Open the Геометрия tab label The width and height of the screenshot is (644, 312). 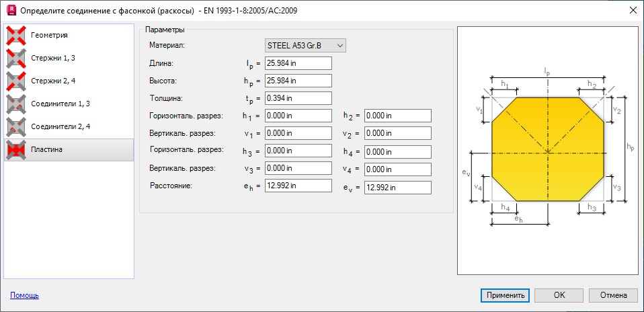click(x=49, y=36)
